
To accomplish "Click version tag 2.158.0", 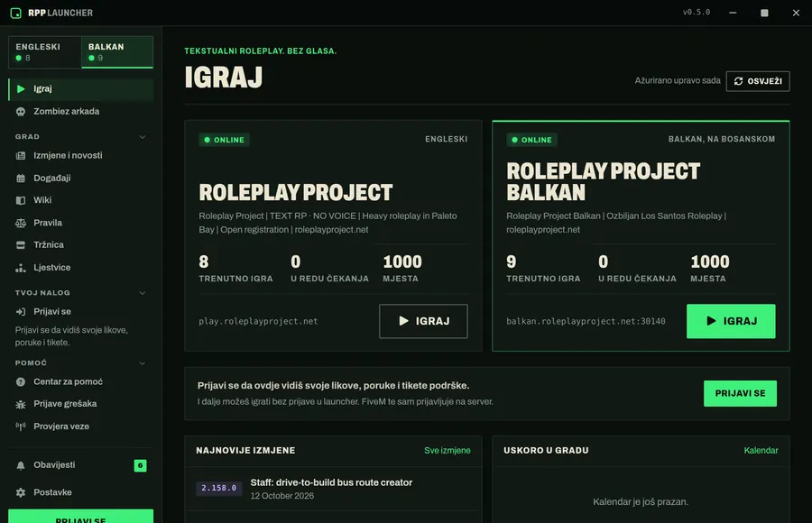I will coord(219,489).
